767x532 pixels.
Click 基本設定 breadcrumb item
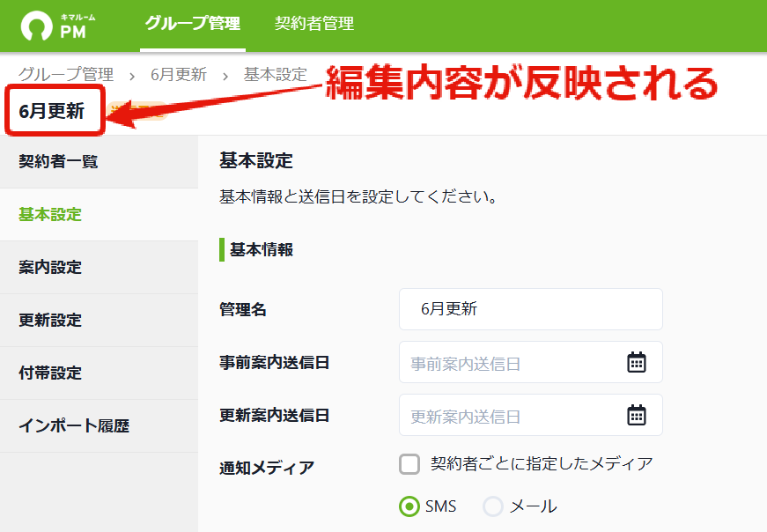point(276,74)
